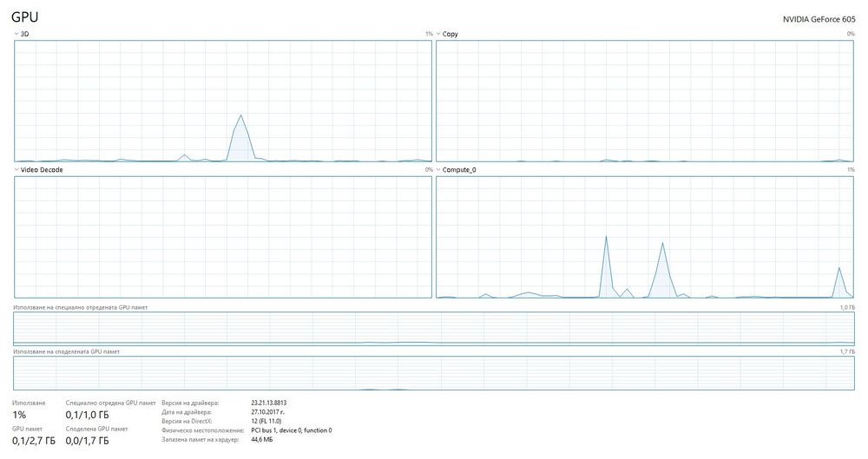Click the NVIDIA GeForce 605 label
Viewport: 868px width, 459px height.
[819, 19]
